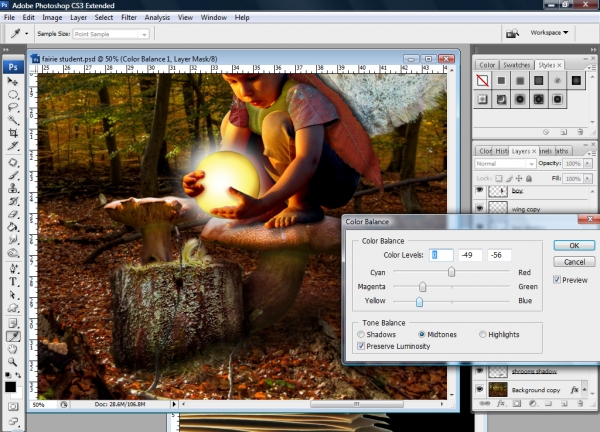Select the Eraser tool
The image size is (600, 432).
[13, 214]
